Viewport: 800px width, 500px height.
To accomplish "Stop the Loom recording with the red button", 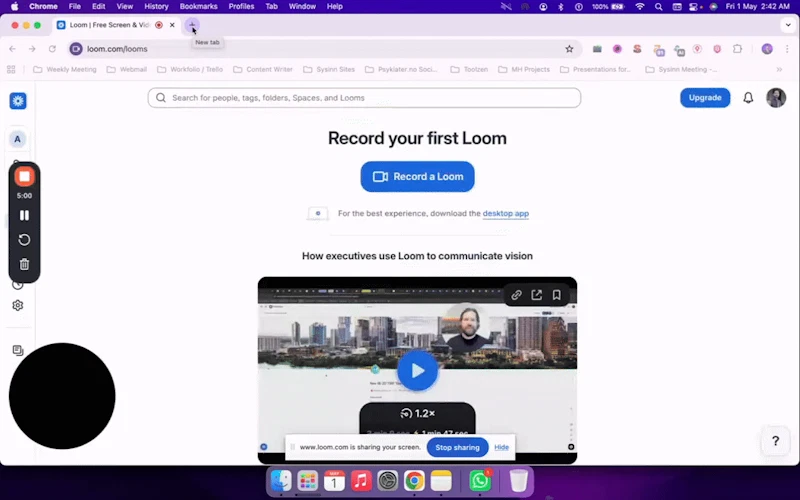I will click(24, 177).
